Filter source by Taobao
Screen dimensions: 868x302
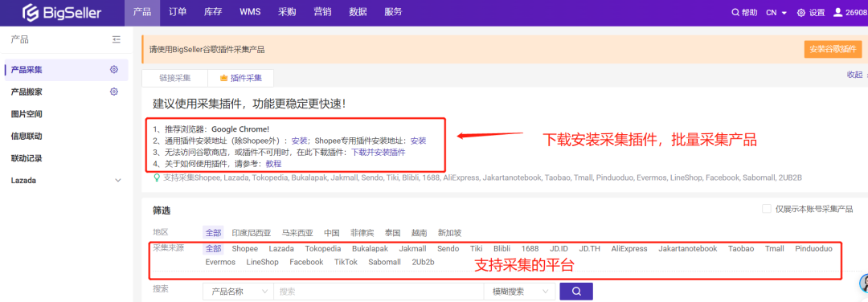(x=741, y=249)
